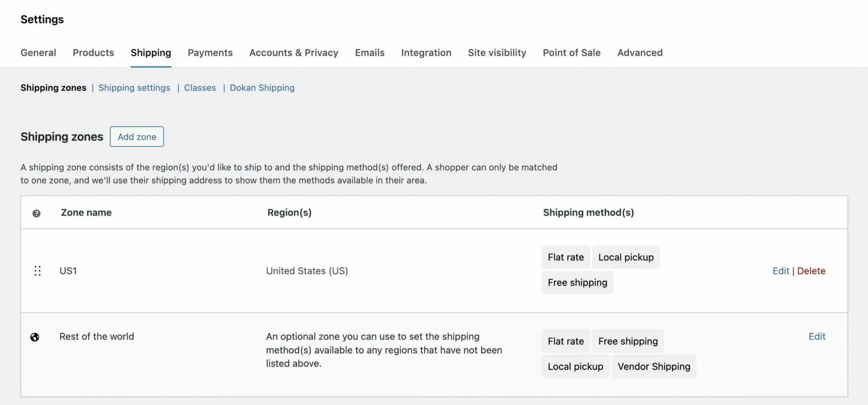Click the United States (US) region text

pyautogui.click(x=307, y=271)
